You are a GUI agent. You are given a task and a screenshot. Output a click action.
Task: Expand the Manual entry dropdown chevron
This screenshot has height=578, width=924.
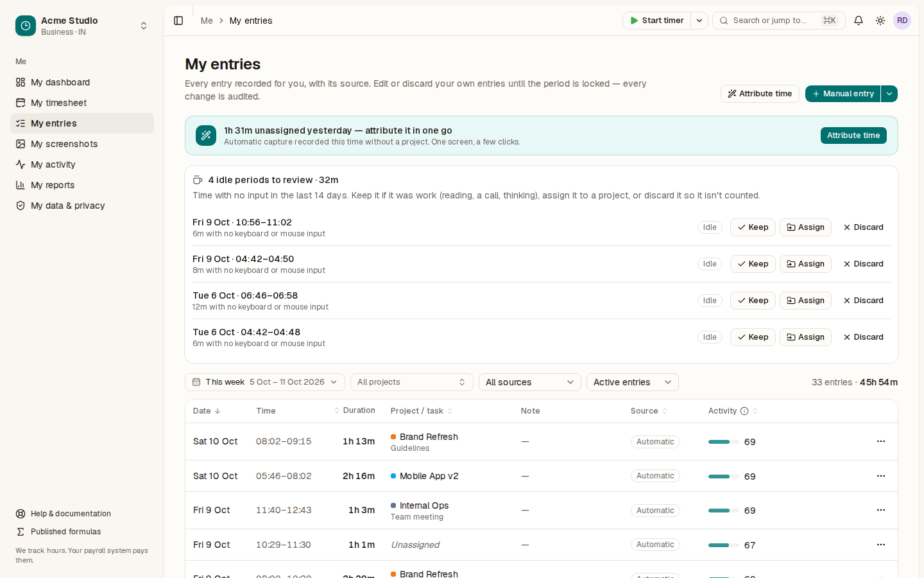tap(889, 94)
